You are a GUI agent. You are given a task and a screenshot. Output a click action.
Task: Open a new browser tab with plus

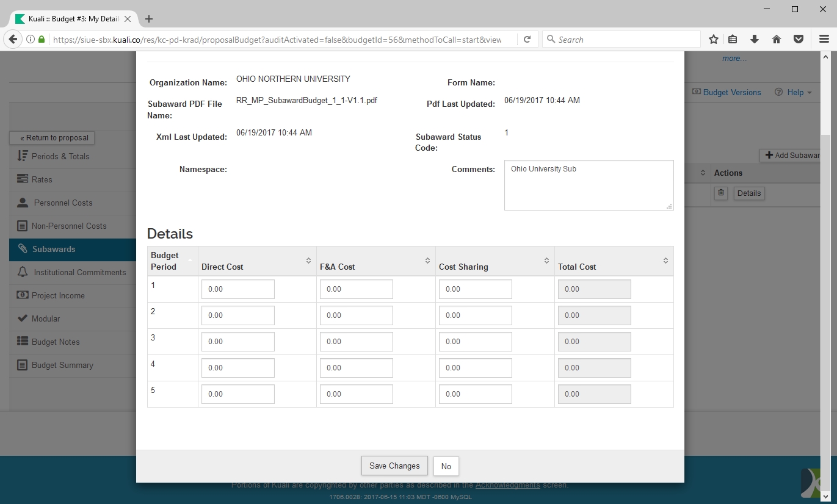pos(149,19)
